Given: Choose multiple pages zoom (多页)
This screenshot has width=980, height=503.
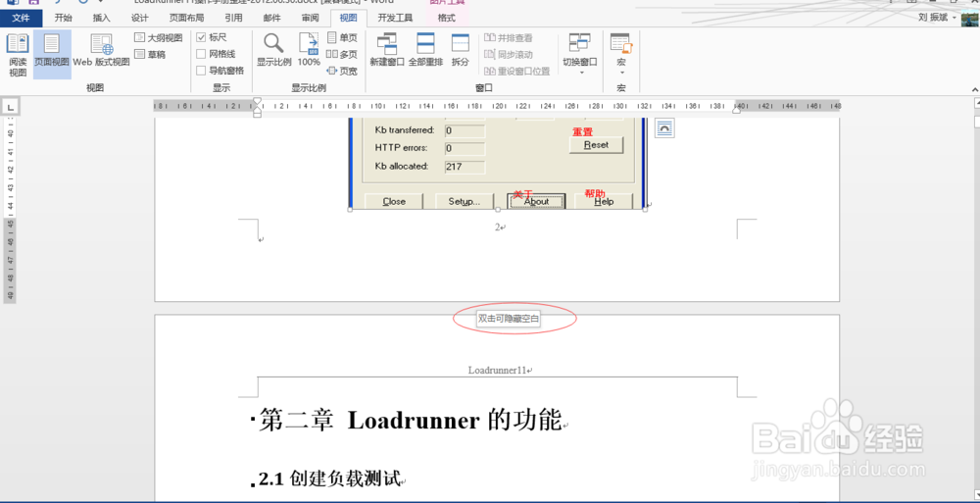Looking at the screenshot, I should point(342,55).
